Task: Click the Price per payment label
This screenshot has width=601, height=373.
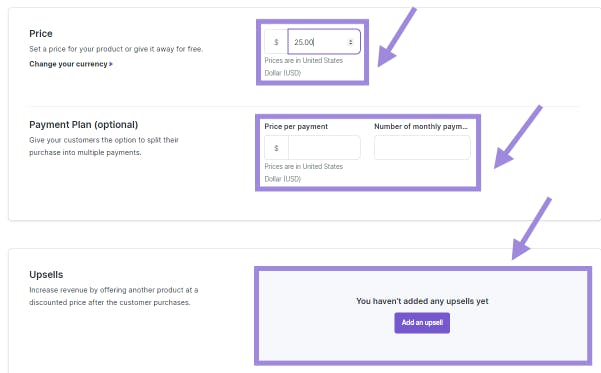Action: 296,127
